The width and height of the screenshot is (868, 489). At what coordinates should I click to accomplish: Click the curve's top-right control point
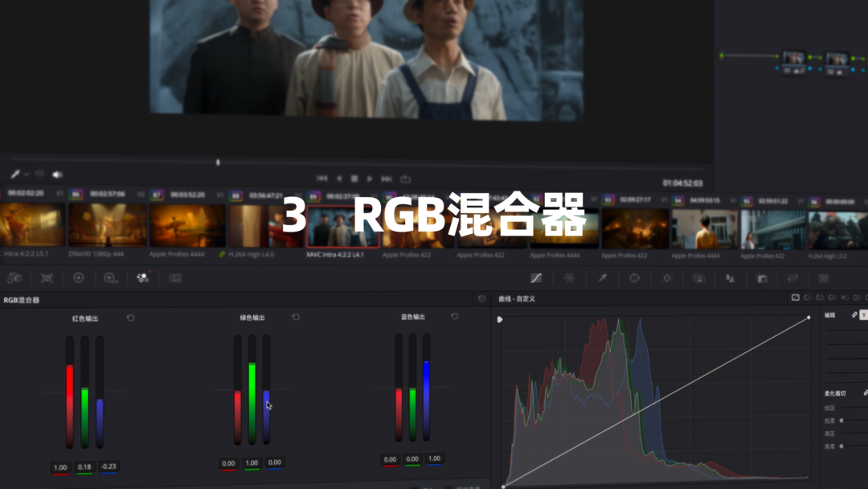(x=809, y=318)
